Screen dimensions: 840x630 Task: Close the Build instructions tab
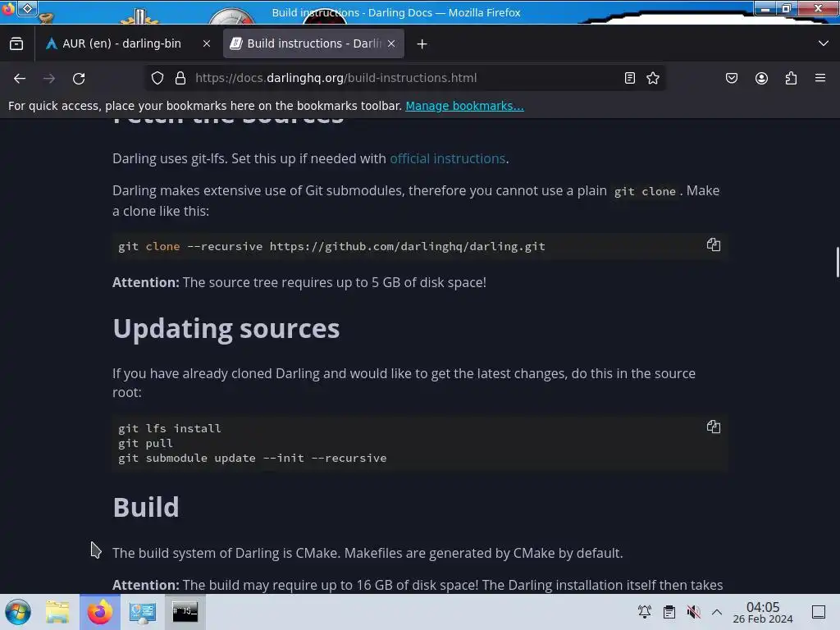pyautogui.click(x=391, y=44)
